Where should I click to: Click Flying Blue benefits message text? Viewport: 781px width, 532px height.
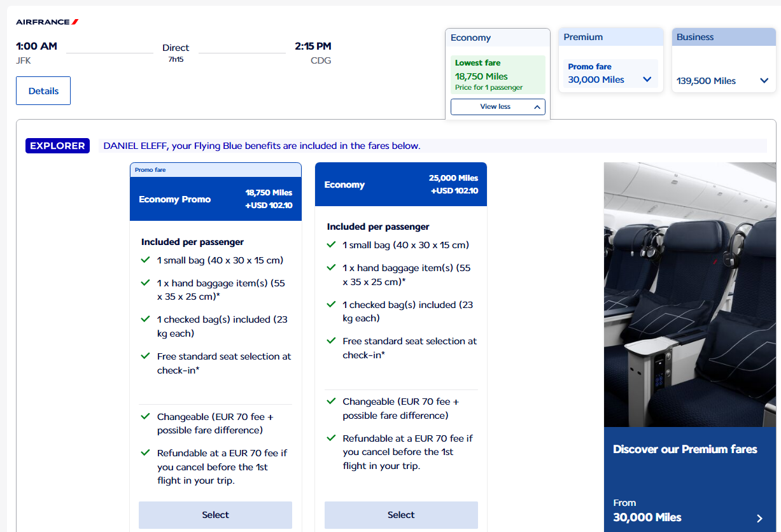(x=262, y=146)
